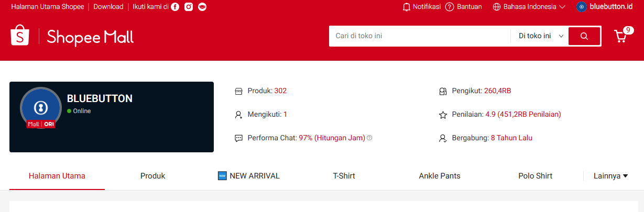Open the shopping cart icon
Screen dimensions: 644x212
(x=620, y=37)
